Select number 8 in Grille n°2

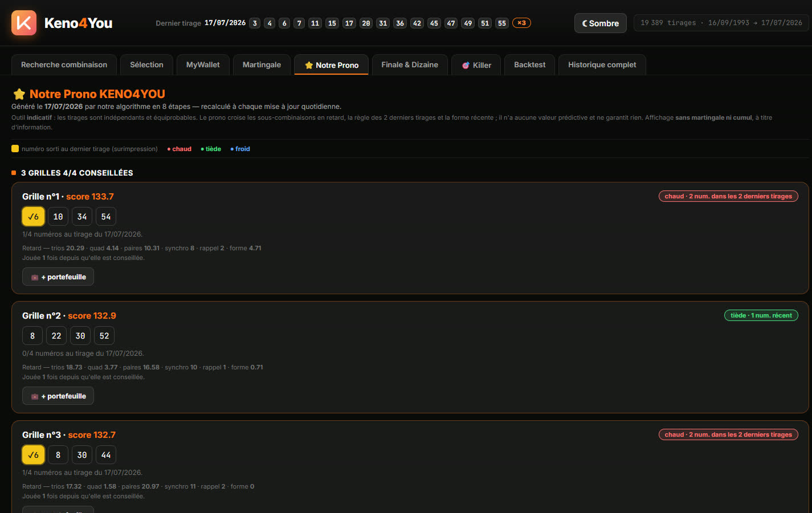point(32,336)
